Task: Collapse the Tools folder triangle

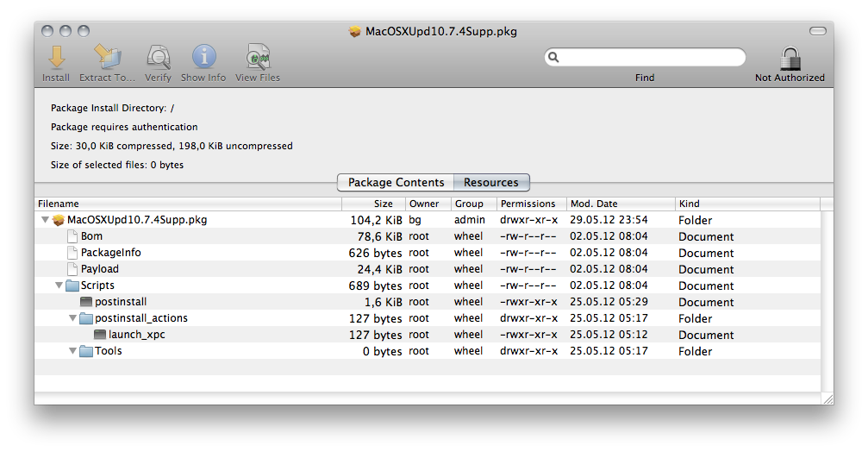Action: (x=72, y=350)
